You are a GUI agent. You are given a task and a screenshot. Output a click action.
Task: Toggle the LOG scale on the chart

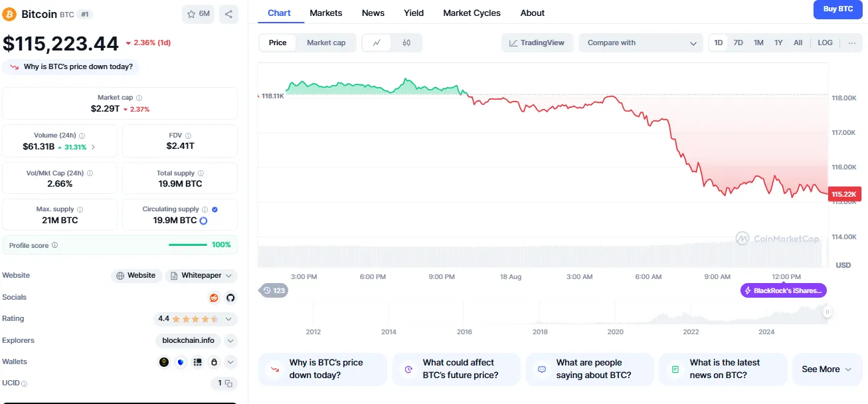(x=825, y=43)
